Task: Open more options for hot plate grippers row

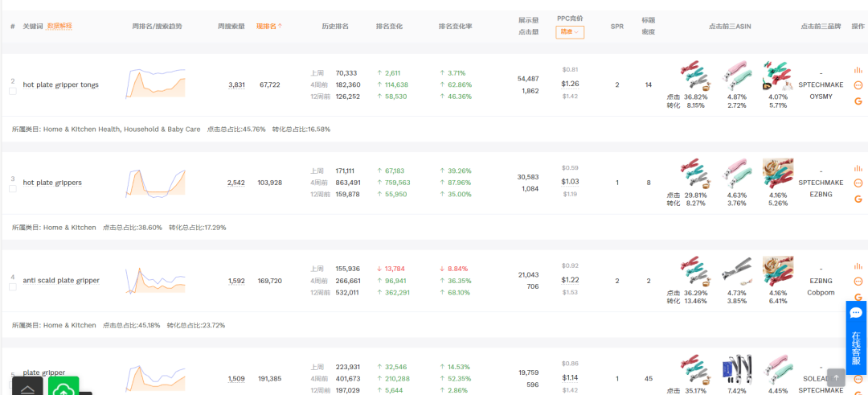Action: click(858, 183)
